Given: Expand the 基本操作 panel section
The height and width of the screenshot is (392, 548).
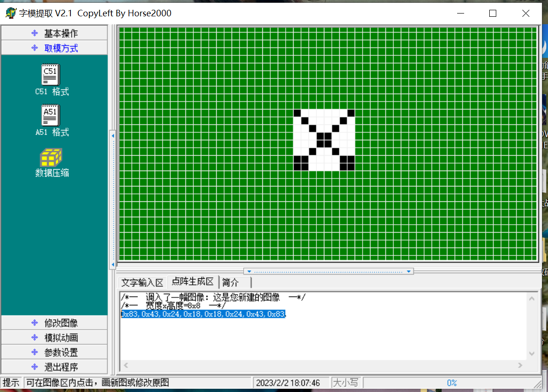Looking at the screenshot, I should tap(55, 34).
